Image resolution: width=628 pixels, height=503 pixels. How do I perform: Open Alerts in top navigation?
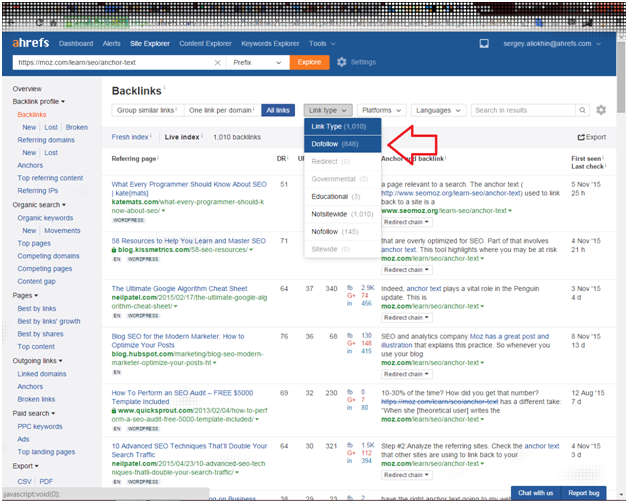tap(111, 43)
